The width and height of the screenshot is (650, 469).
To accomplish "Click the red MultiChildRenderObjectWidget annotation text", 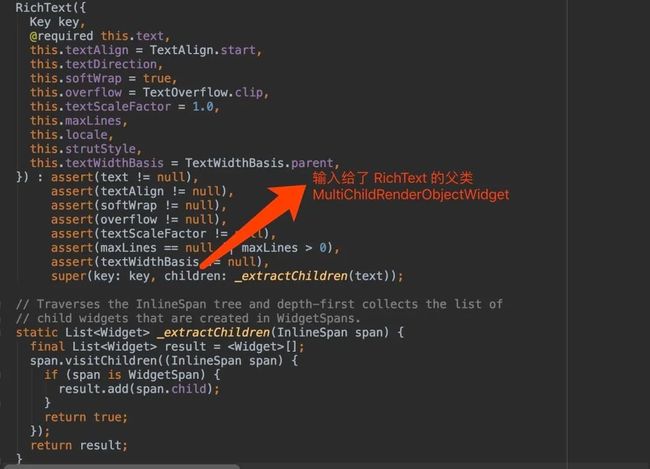I will coord(411,195).
